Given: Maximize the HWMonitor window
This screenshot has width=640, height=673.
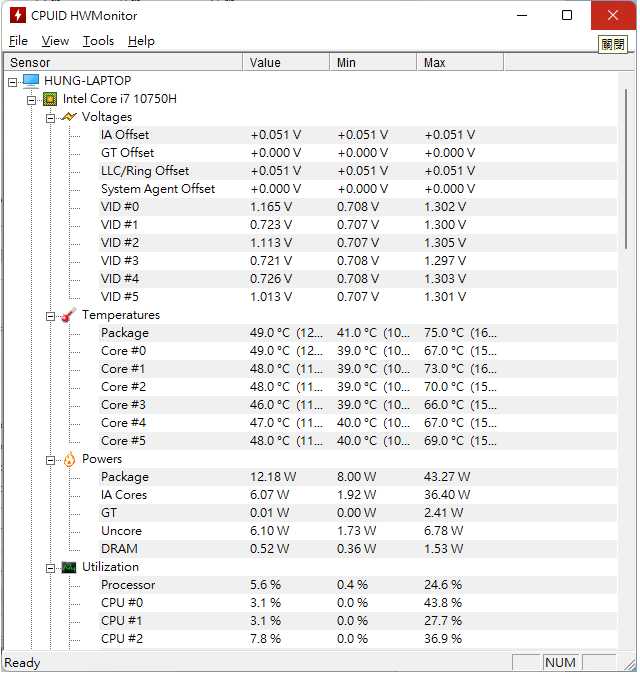Looking at the screenshot, I should [567, 15].
